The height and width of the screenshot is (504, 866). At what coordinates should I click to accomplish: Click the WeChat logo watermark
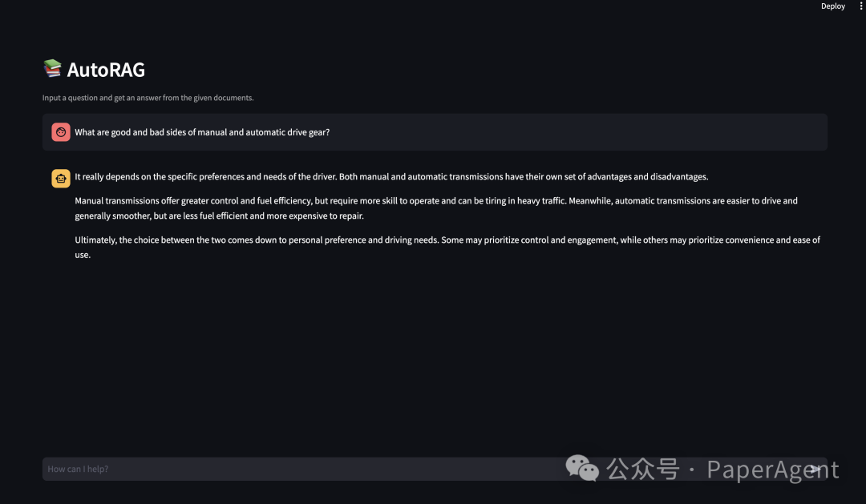pyautogui.click(x=582, y=469)
